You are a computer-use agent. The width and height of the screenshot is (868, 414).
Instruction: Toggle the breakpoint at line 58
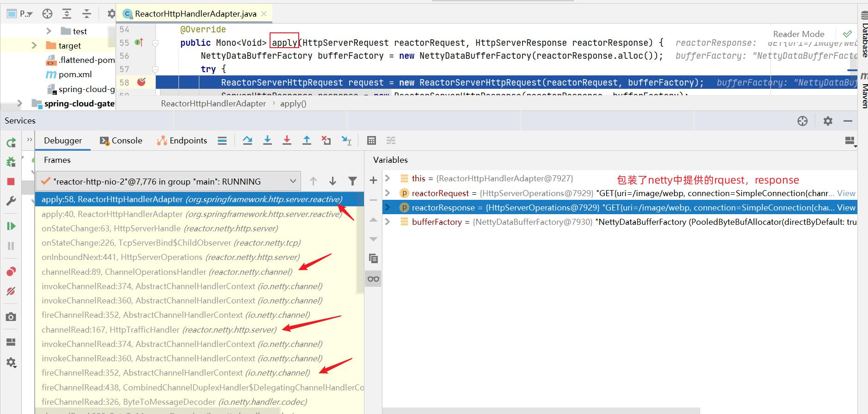pyautogui.click(x=142, y=82)
